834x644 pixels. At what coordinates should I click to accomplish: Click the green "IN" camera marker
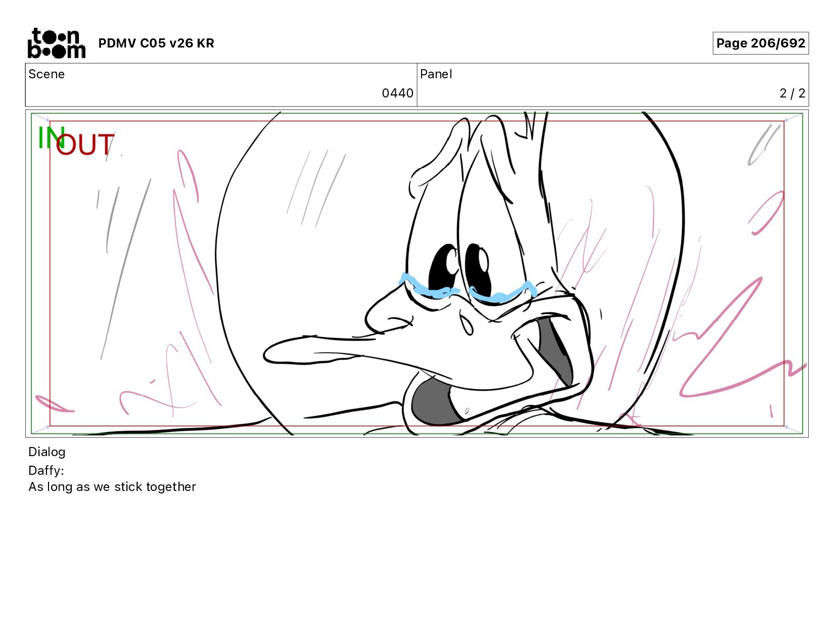pos(51,137)
